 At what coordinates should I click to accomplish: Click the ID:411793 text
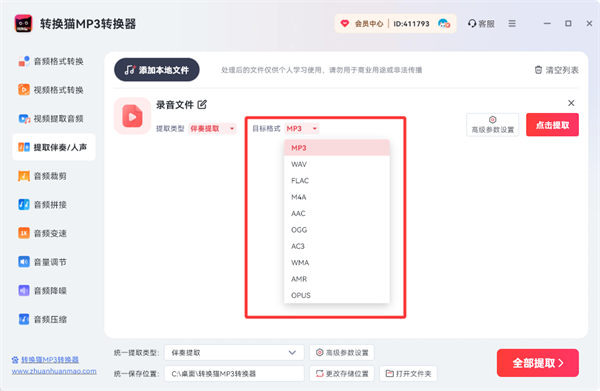(x=411, y=24)
